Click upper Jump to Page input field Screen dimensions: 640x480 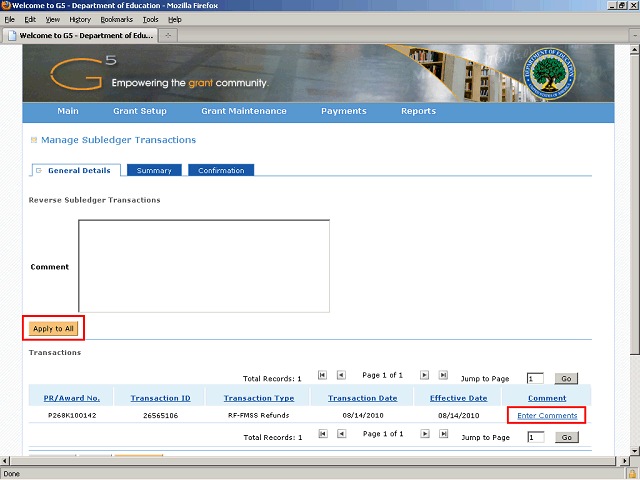click(535, 379)
